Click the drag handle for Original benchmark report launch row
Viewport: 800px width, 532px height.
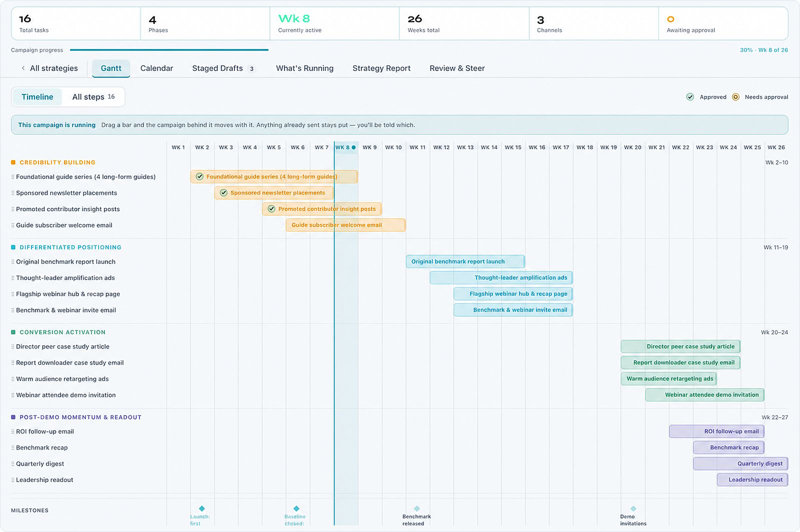(x=12, y=262)
